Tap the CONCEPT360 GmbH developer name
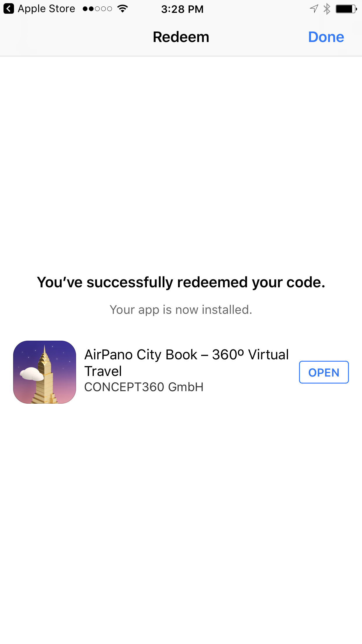362x644 pixels. [144, 387]
